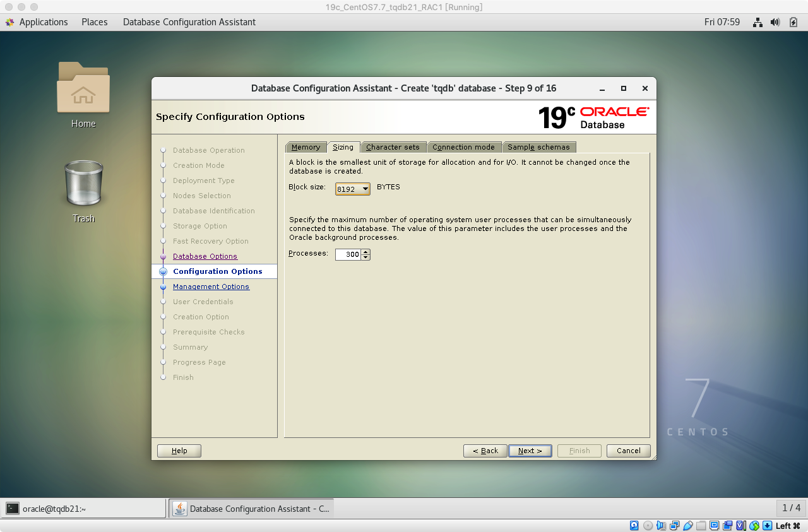The height and width of the screenshot is (532, 808).
Task: Open the Character sets tab
Action: 393,147
